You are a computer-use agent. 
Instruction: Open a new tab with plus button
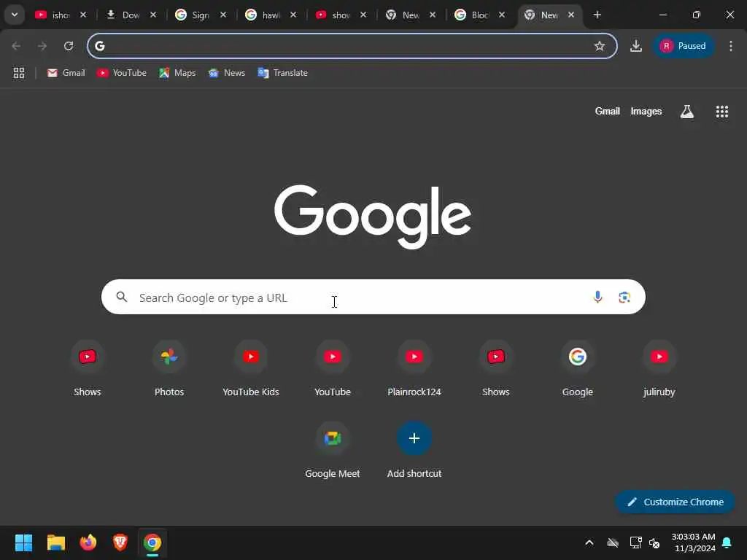[x=597, y=15]
